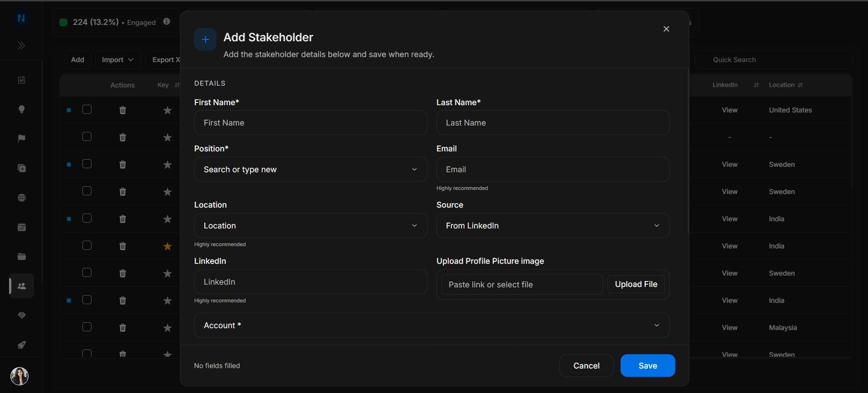Toggle the gold key star in table
Viewport: 868px width, 393px height.
[x=168, y=246]
